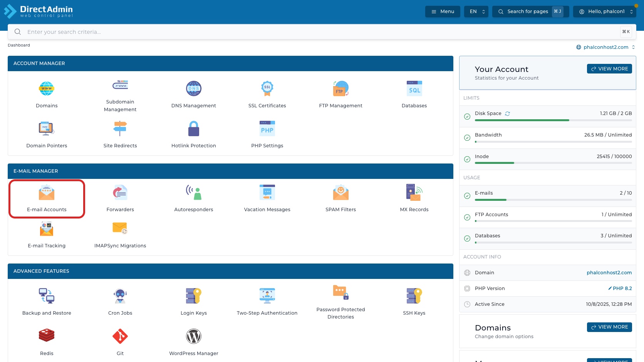Expand the Hello, phalcon1 user menu
This screenshot has width=644, height=362.
tap(605, 12)
